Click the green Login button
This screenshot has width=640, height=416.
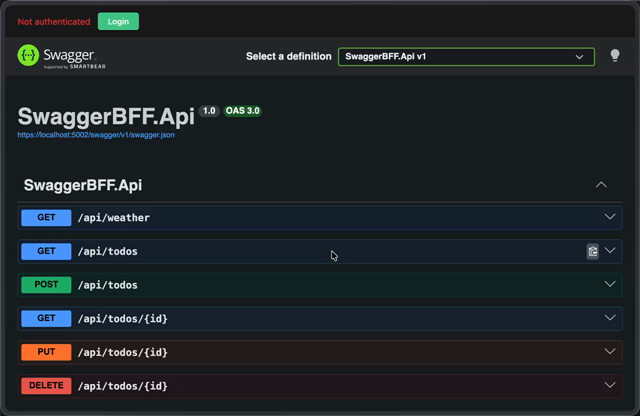pos(118,22)
